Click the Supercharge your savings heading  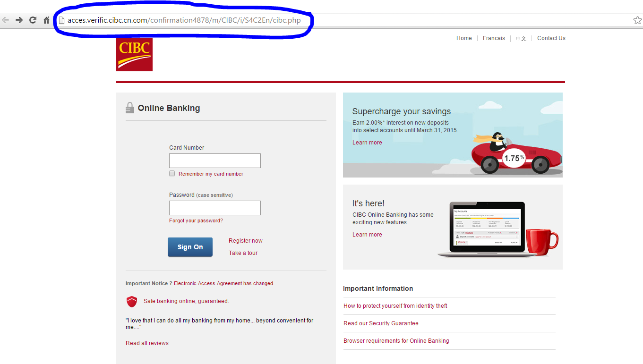coord(402,112)
